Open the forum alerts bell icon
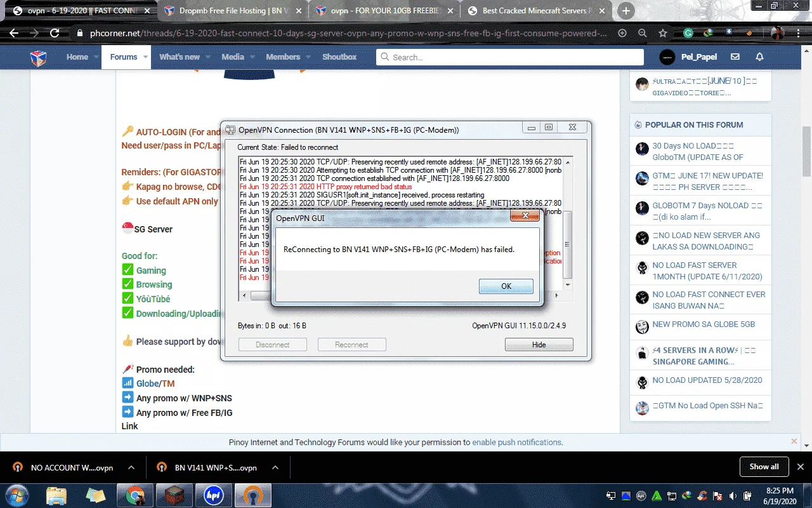Image resolution: width=812 pixels, height=508 pixels. click(759, 57)
